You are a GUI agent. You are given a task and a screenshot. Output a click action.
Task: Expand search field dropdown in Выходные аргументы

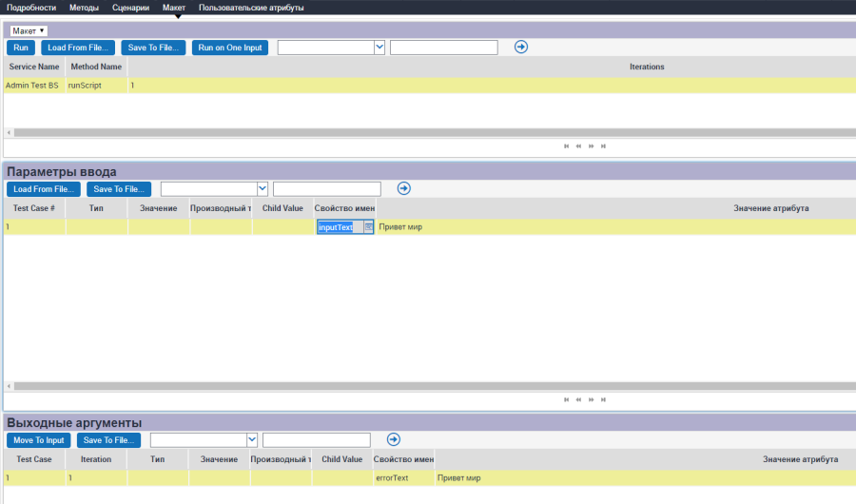click(x=252, y=440)
